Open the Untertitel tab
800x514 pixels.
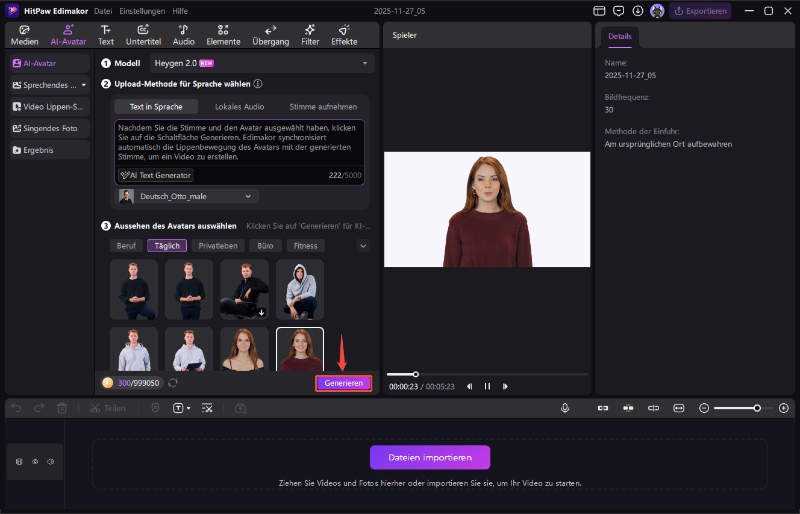point(143,35)
